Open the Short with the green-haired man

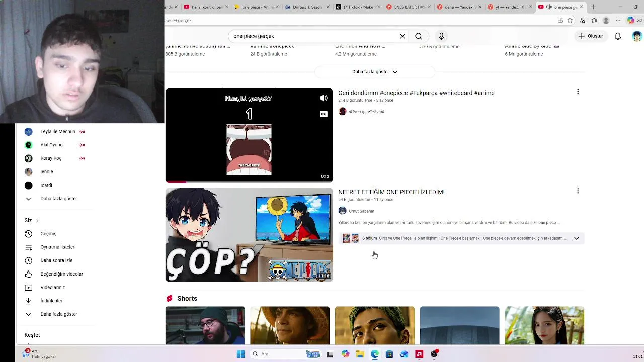[375, 326]
